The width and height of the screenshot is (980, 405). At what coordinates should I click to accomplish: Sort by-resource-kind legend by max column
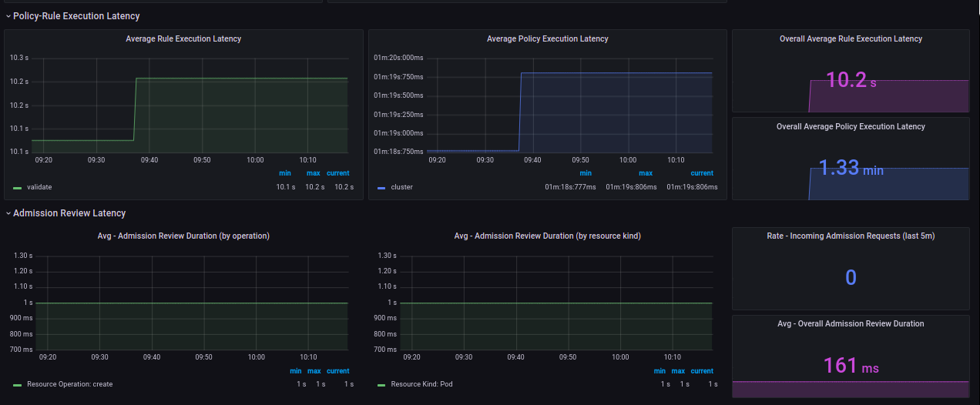click(x=680, y=370)
